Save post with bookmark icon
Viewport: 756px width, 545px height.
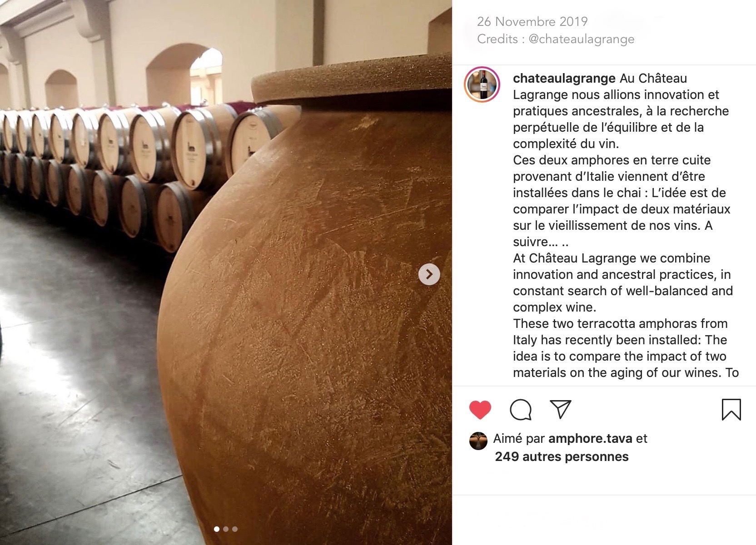click(731, 409)
